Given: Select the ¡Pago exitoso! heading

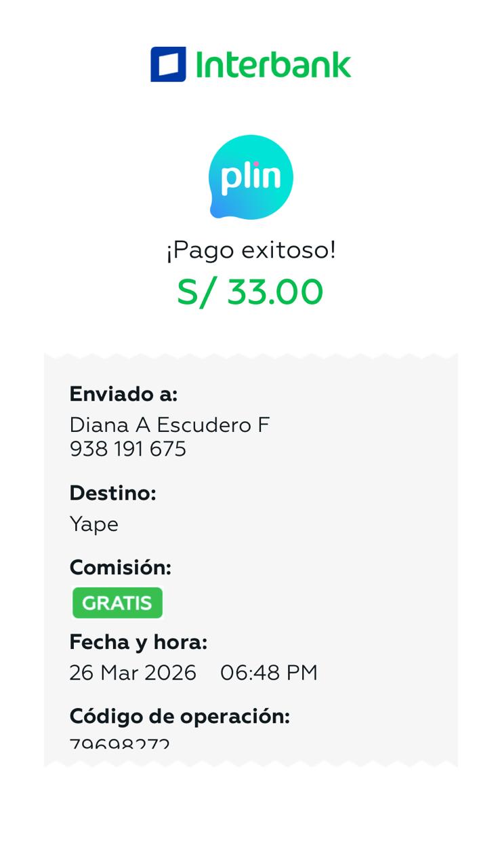Looking at the screenshot, I should 251,250.
